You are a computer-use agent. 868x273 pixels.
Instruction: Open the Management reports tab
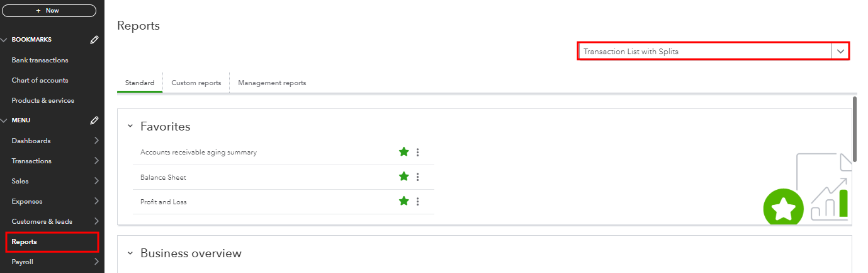(272, 83)
